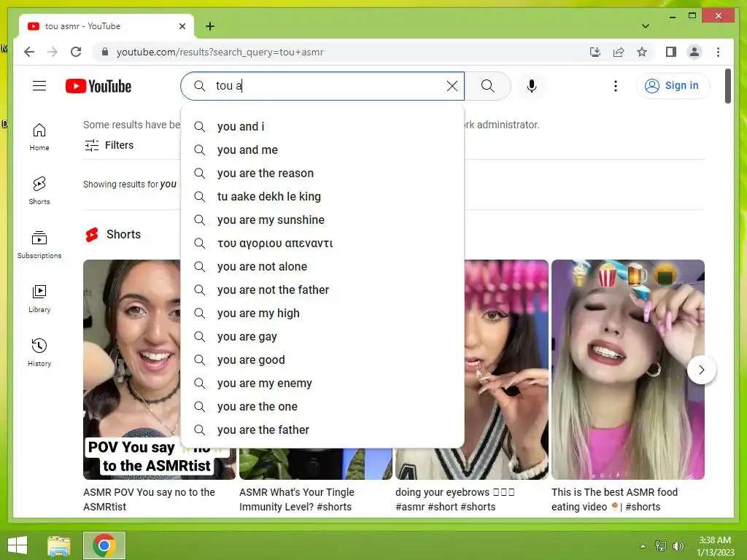Screen dimensions: 747x560
Task: Open the YouTube guide hamburger menu
Action: [x=39, y=86]
